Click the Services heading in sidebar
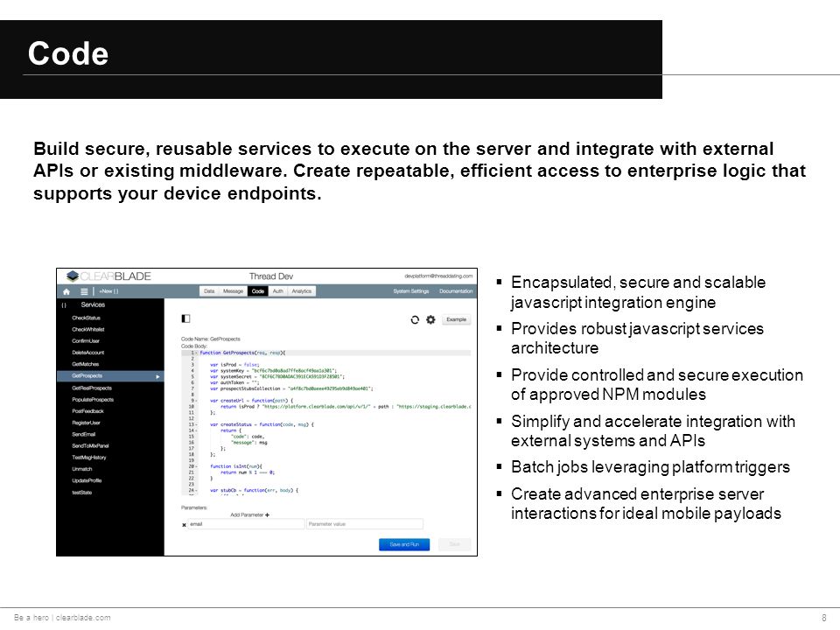 point(93,304)
